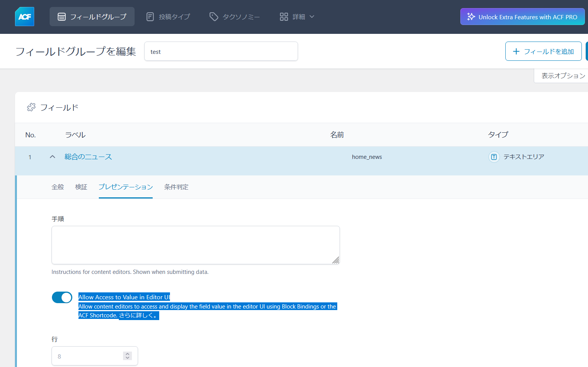Collapse the 総合のニュース field row
Screen dimensions: 588x367
[52, 157]
